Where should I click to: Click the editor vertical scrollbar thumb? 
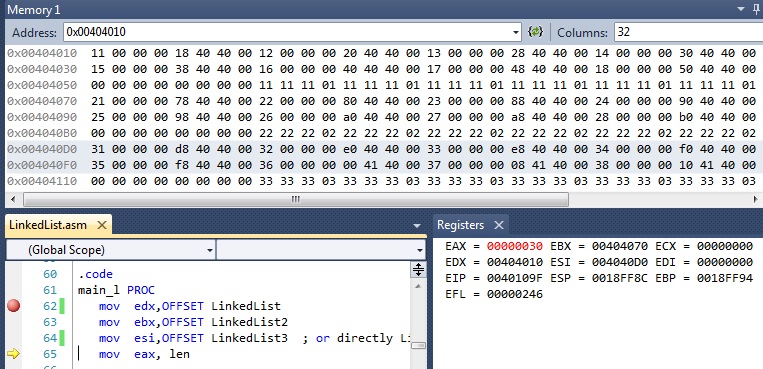[418, 346]
